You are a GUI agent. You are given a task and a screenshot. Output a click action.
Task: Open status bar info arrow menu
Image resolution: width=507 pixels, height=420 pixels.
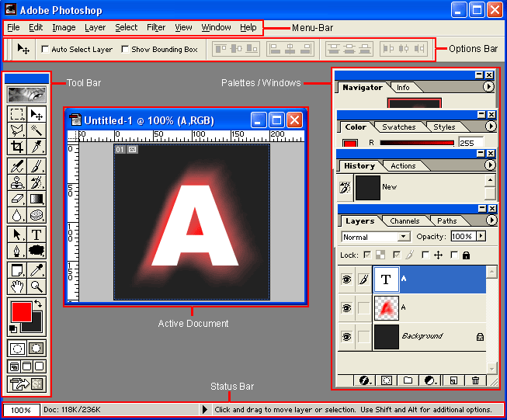point(205,410)
